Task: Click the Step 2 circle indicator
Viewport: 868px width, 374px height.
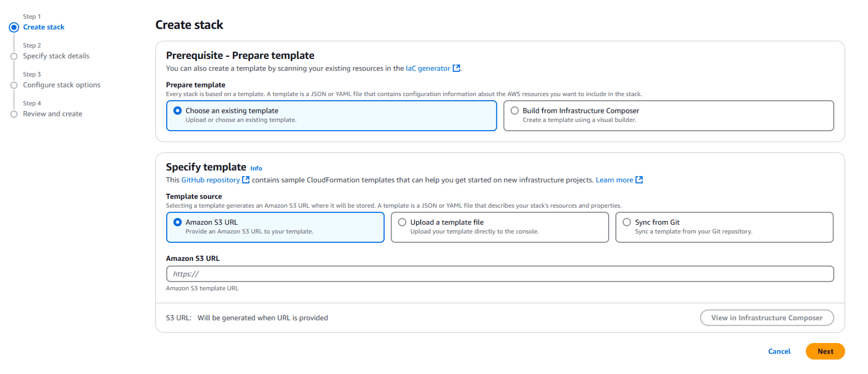Action: point(14,56)
